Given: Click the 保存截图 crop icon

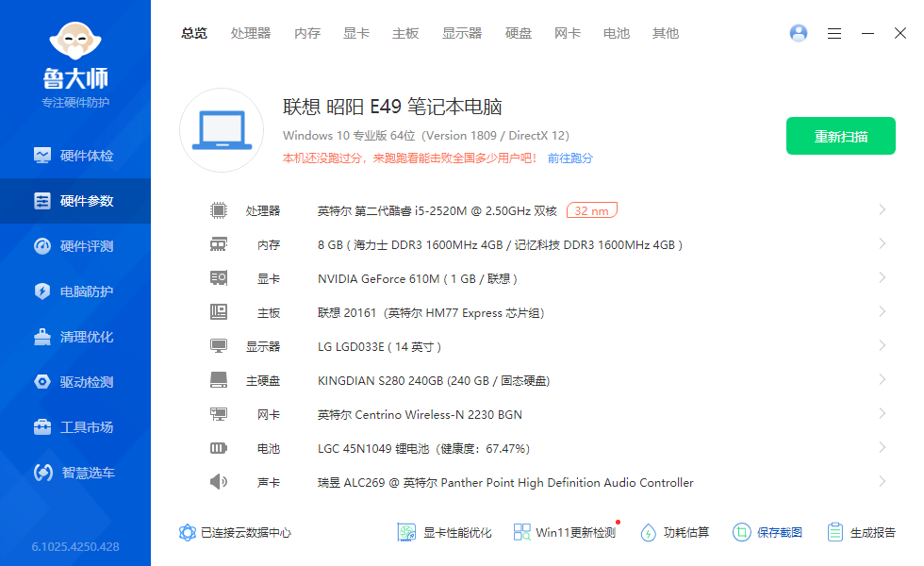Looking at the screenshot, I should tap(741, 532).
